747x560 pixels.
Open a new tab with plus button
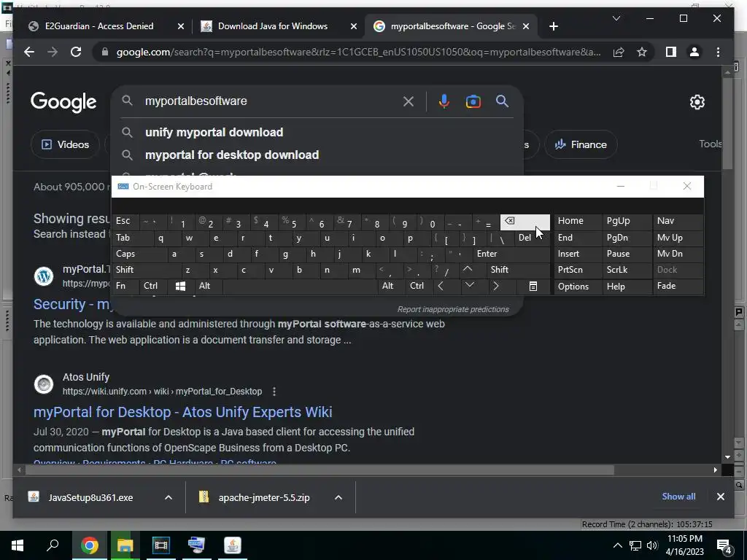click(553, 26)
